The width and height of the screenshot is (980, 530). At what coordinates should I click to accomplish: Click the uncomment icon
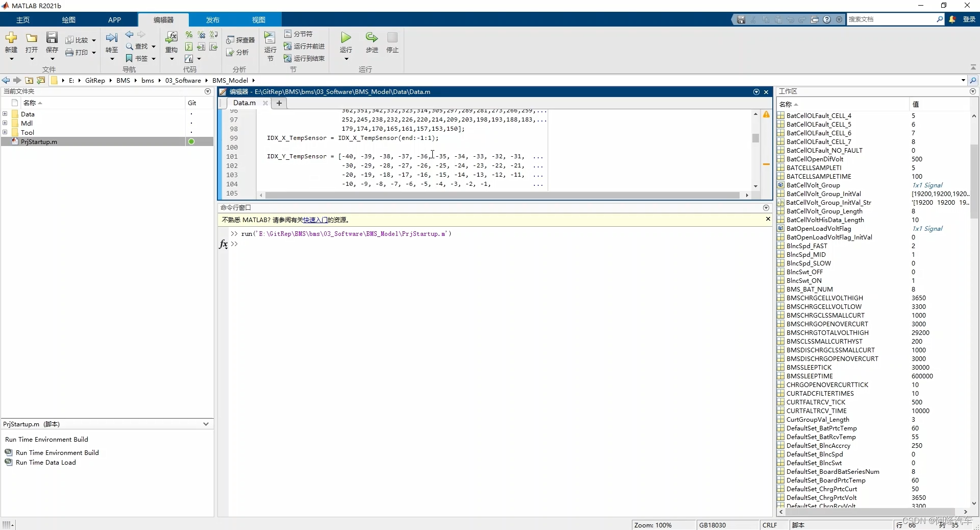[x=201, y=34]
